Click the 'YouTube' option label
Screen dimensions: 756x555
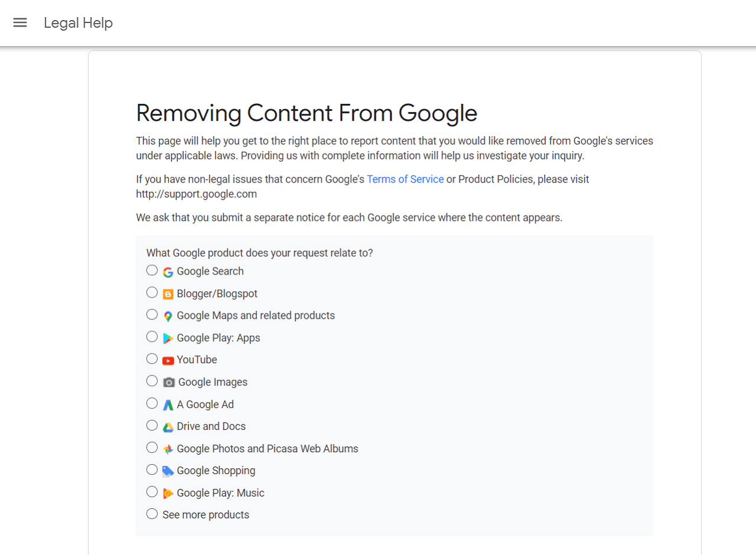click(197, 360)
